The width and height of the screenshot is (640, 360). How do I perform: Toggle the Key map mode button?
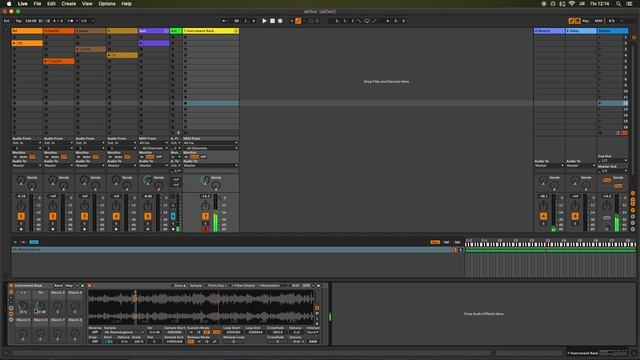click(x=586, y=21)
